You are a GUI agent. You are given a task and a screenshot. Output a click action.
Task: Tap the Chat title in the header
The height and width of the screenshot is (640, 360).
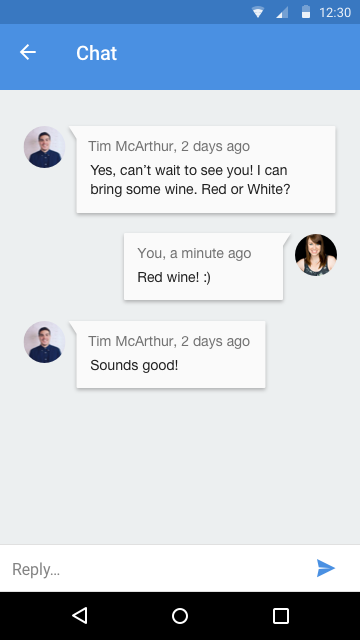(96, 53)
